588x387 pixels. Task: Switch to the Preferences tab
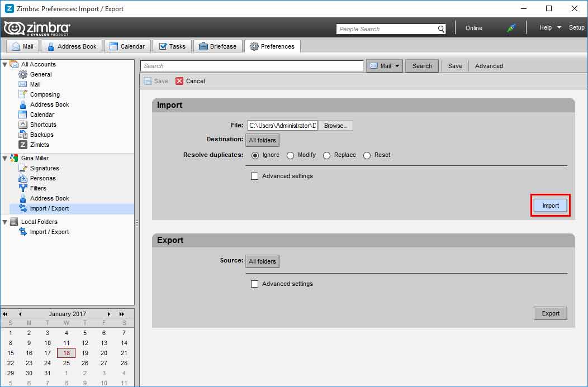coord(272,46)
